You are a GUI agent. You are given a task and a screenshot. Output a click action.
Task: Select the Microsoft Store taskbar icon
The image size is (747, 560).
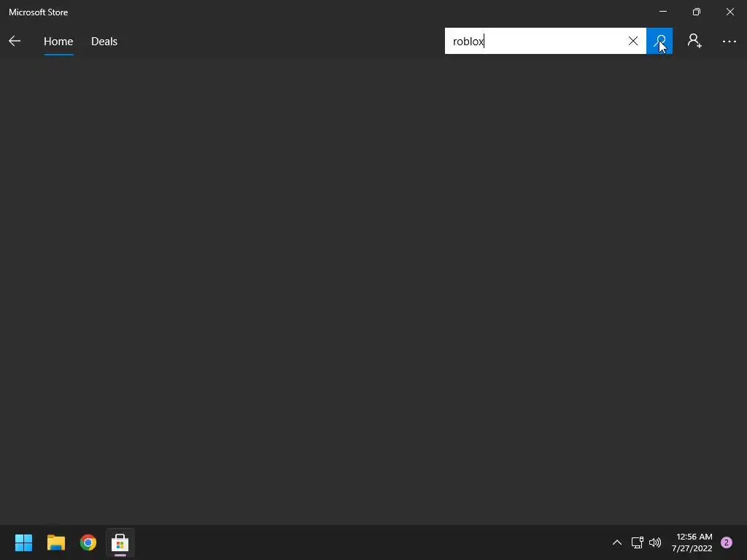(120, 542)
